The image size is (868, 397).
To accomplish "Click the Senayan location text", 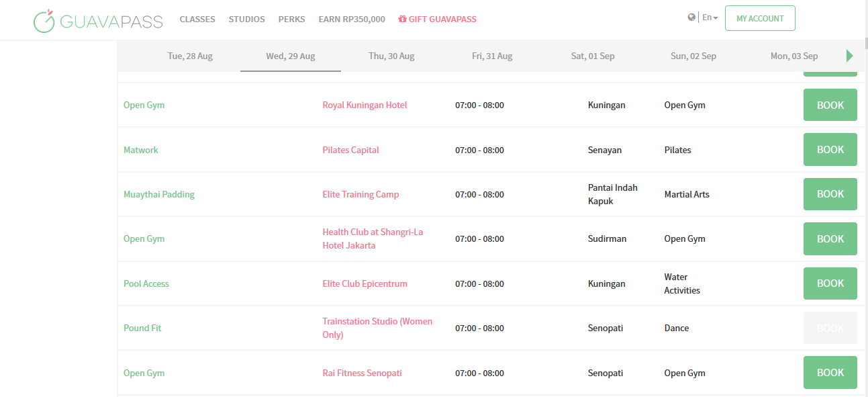I will coord(605,150).
